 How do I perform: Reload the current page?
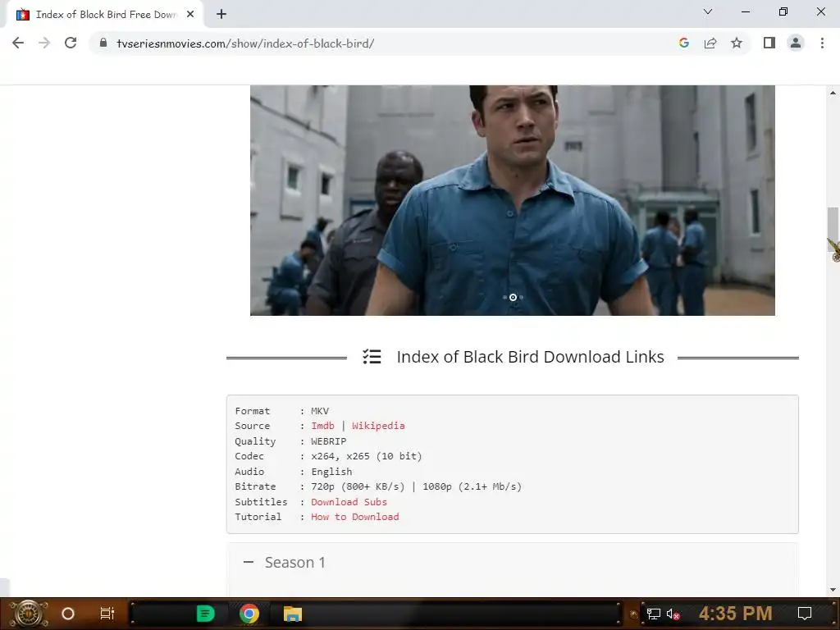[x=71, y=43]
